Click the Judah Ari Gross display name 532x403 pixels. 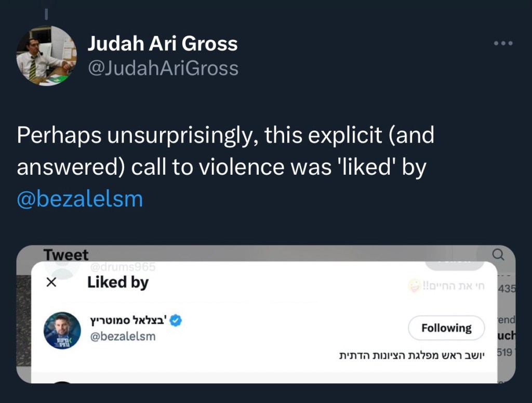[x=162, y=44]
